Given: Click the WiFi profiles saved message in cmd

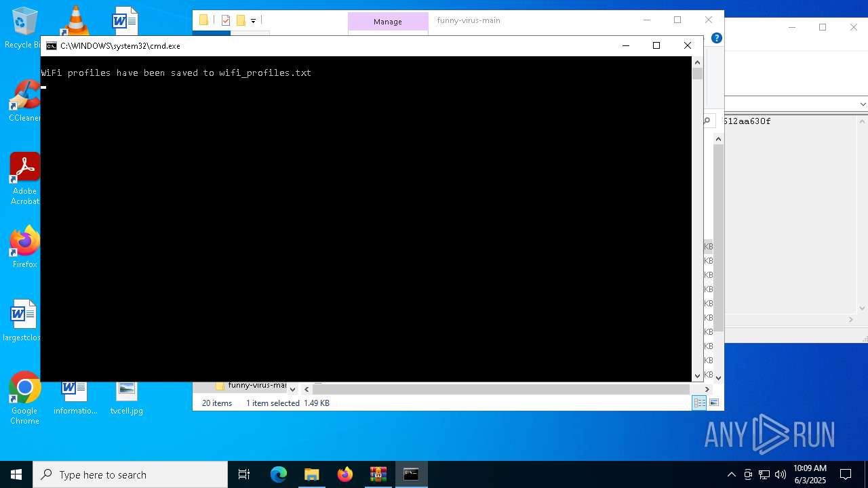Looking at the screenshot, I should [176, 73].
